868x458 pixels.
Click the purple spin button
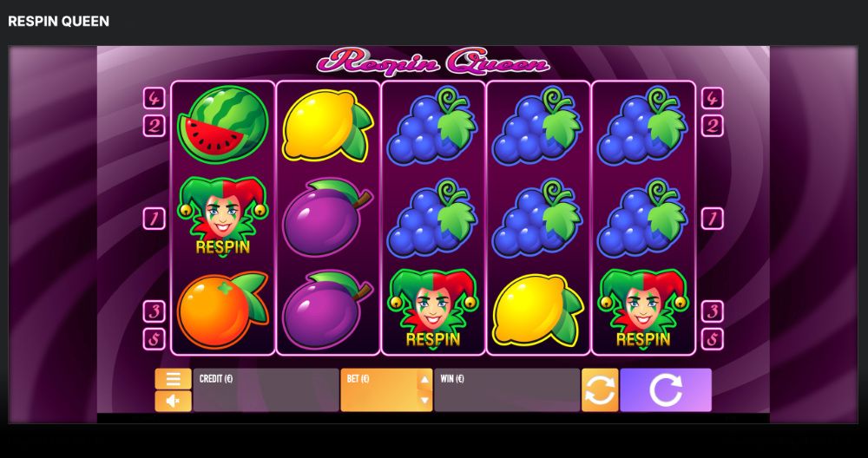point(666,390)
